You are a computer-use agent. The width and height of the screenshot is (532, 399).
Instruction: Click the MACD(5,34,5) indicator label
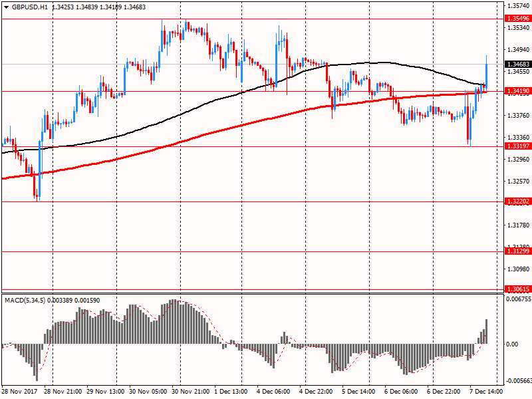coord(25,301)
